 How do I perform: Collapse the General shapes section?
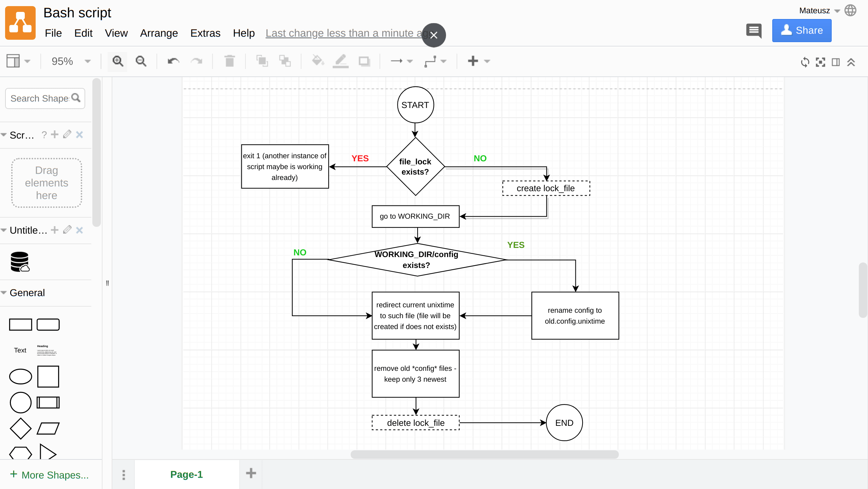(x=4, y=293)
